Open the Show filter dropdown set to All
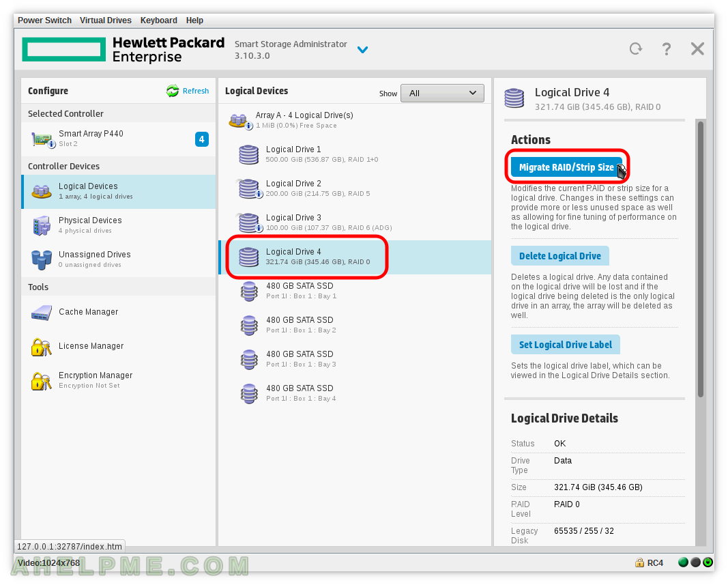This screenshot has width=728, height=585. pos(442,93)
